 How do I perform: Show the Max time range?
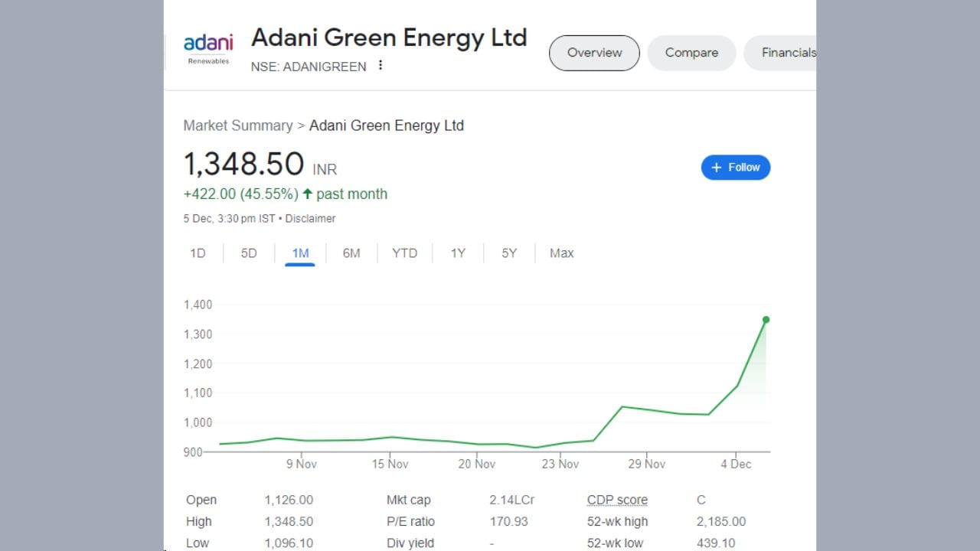(x=561, y=253)
